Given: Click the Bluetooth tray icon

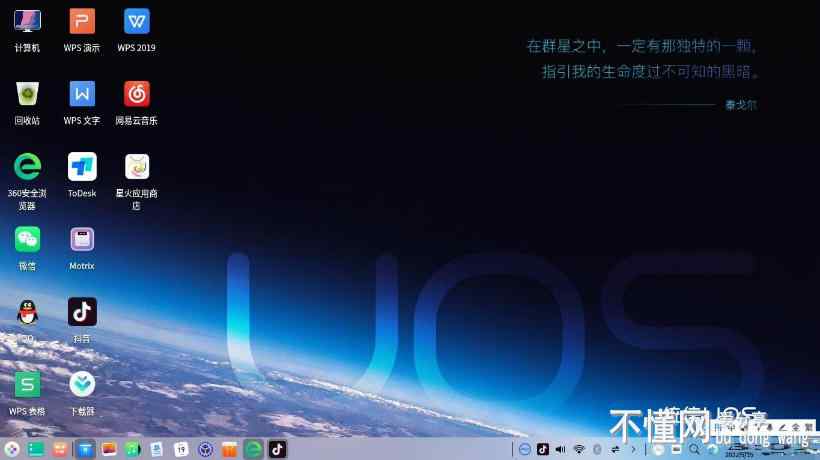Looking at the screenshot, I should tap(597, 449).
